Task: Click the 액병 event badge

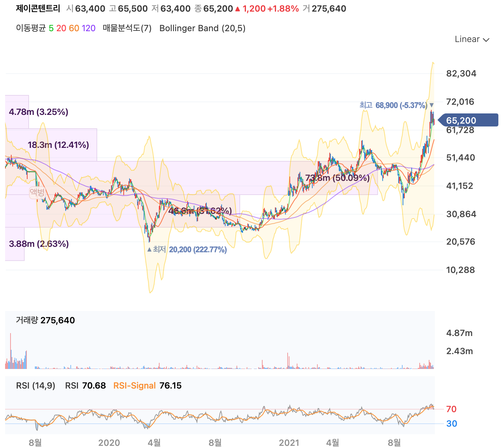Action: [x=37, y=192]
